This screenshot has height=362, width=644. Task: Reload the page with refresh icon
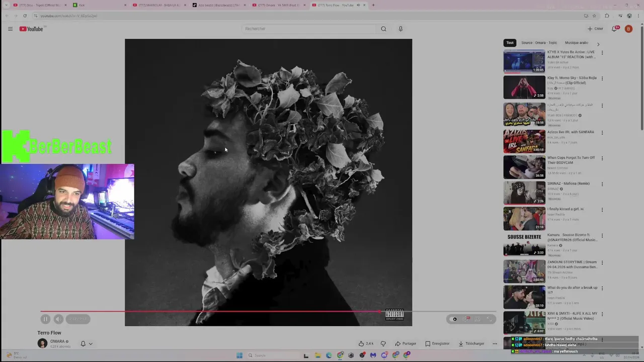pyautogui.click(x=25, y=16)
